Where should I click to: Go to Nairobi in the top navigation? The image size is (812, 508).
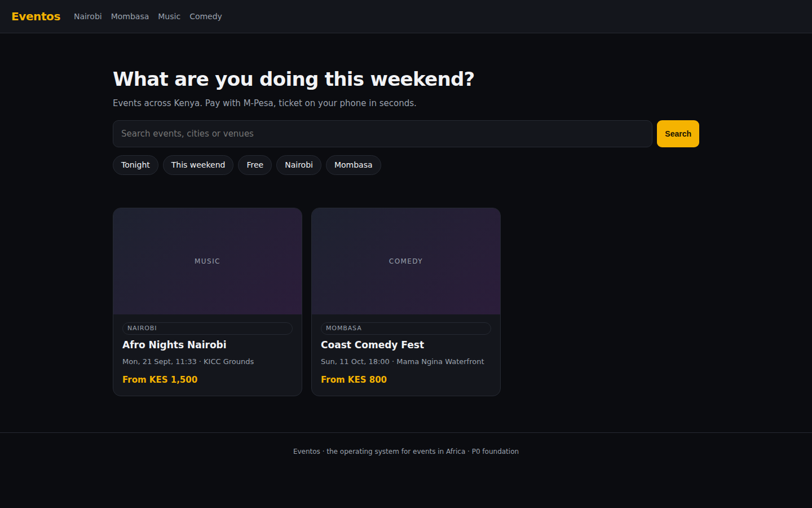coord(87,16)
